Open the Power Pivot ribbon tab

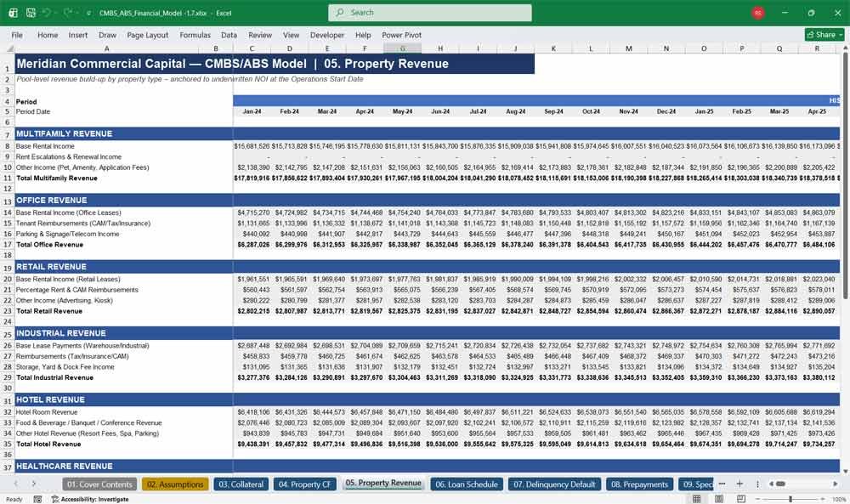[401, 35]
